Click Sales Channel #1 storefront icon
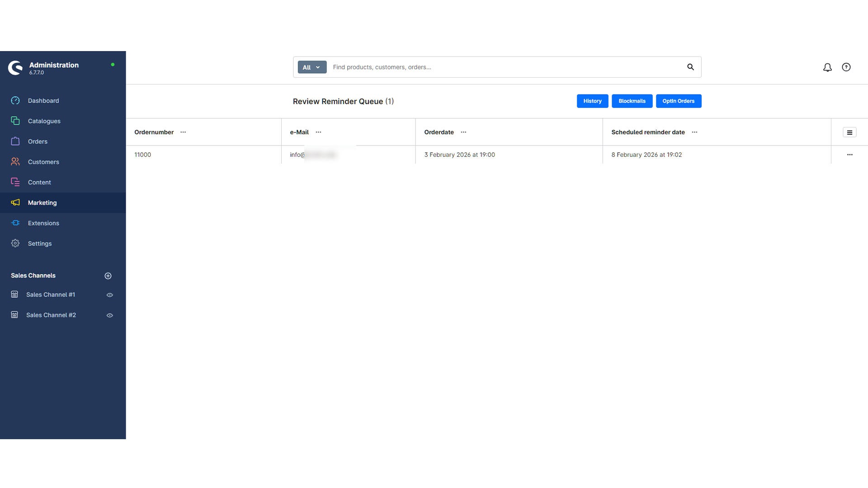The height and width of the screenshot is (488, 868). [14, 294]
